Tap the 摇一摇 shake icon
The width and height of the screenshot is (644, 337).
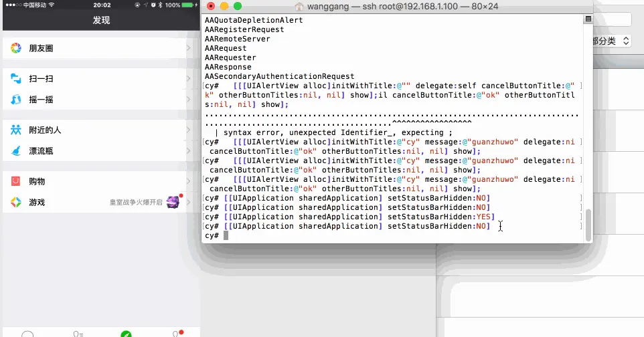[15, 100]
